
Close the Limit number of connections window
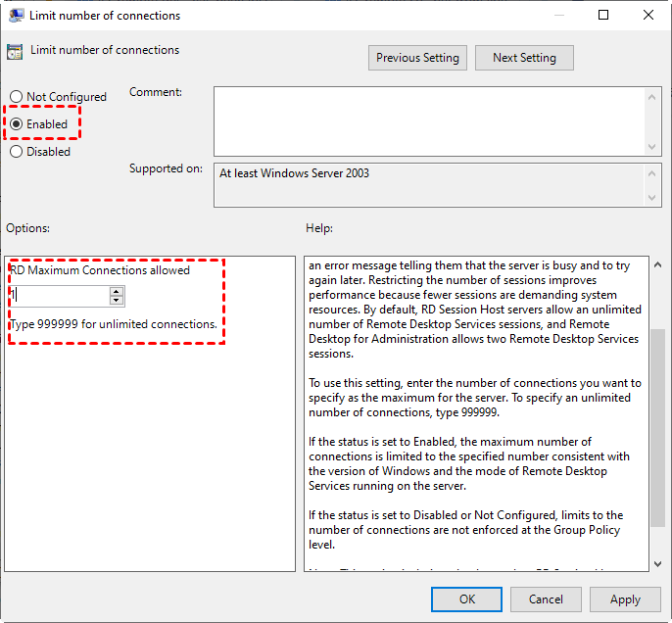coord(648,15)
